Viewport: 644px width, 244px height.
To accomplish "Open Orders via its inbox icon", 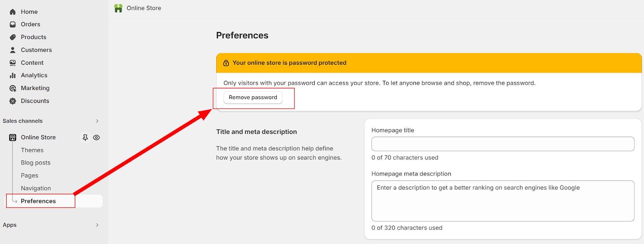I will tap(12, 24).
